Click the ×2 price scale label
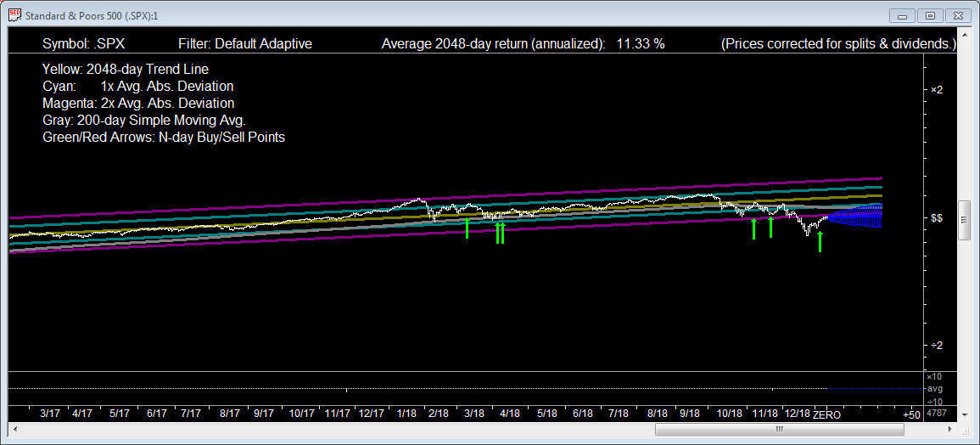The width and height of the screenshot is (980, 445). 936,89
